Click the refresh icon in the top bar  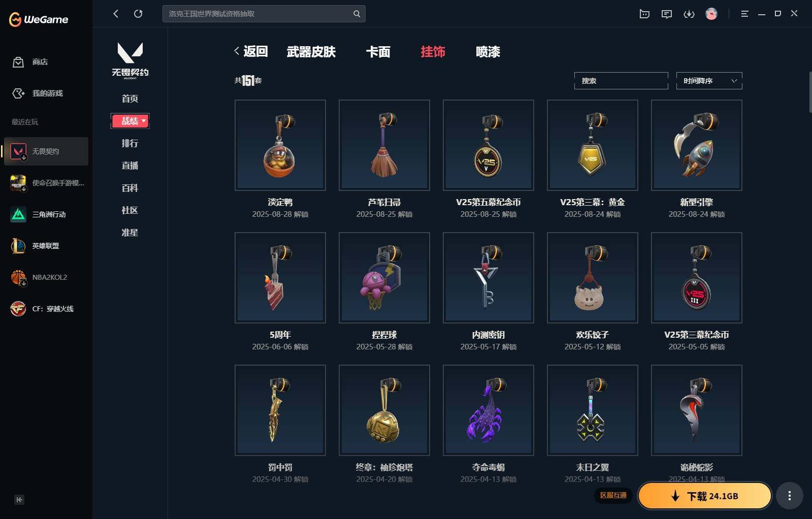click(x=138, y=14)
